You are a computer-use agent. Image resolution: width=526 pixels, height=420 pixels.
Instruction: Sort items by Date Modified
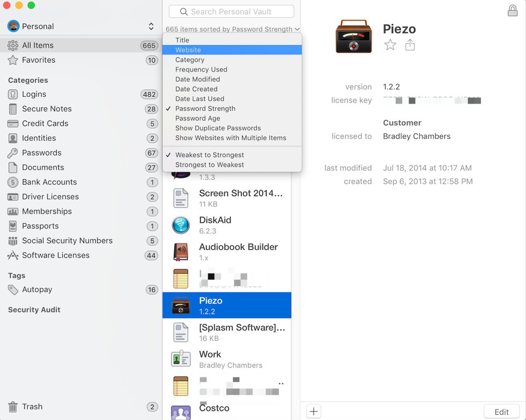point(232,79)
